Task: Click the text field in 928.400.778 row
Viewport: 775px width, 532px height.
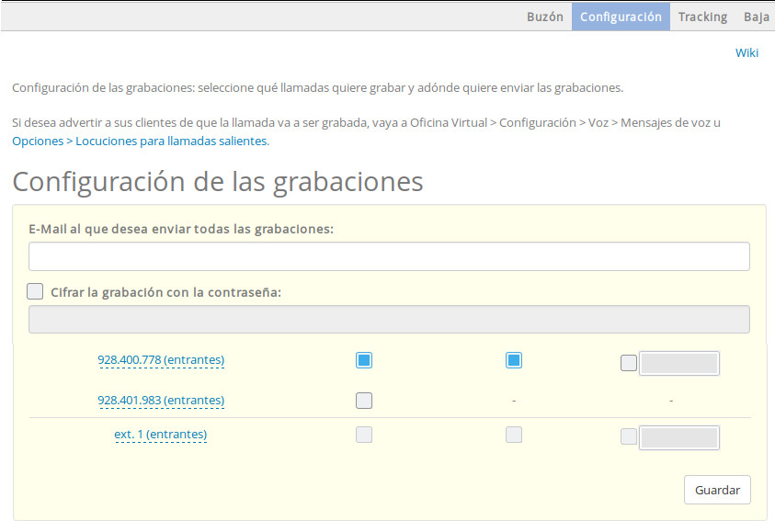Action: point(678,363)
